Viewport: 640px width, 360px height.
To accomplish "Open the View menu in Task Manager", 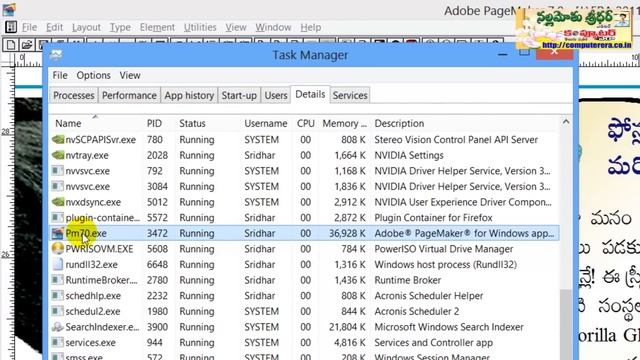I will click(130, 76).
